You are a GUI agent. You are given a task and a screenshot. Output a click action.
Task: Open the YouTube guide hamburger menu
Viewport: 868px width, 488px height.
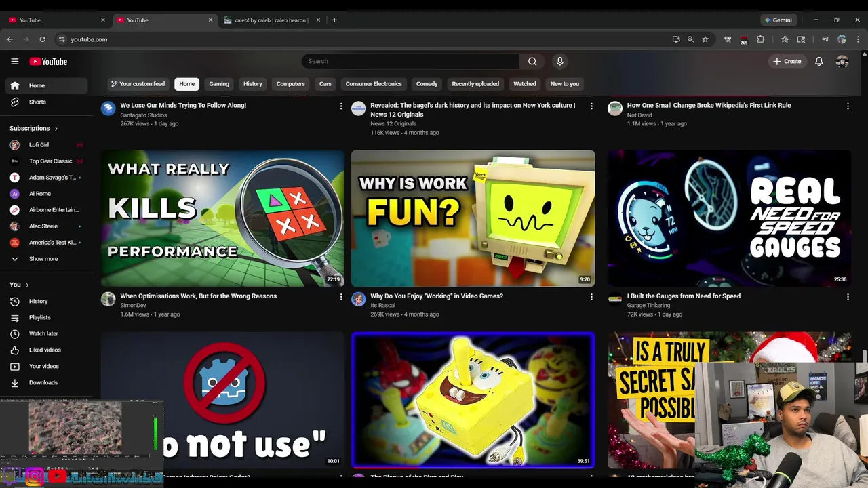[x=14, y=62]
